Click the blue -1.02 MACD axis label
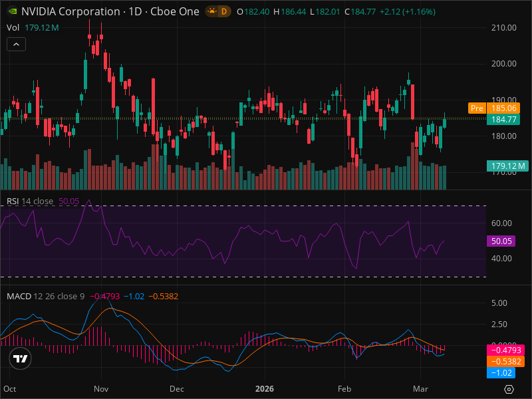This screenshot has height=399, width=532. pyautogui.click(x=501, y=373)
